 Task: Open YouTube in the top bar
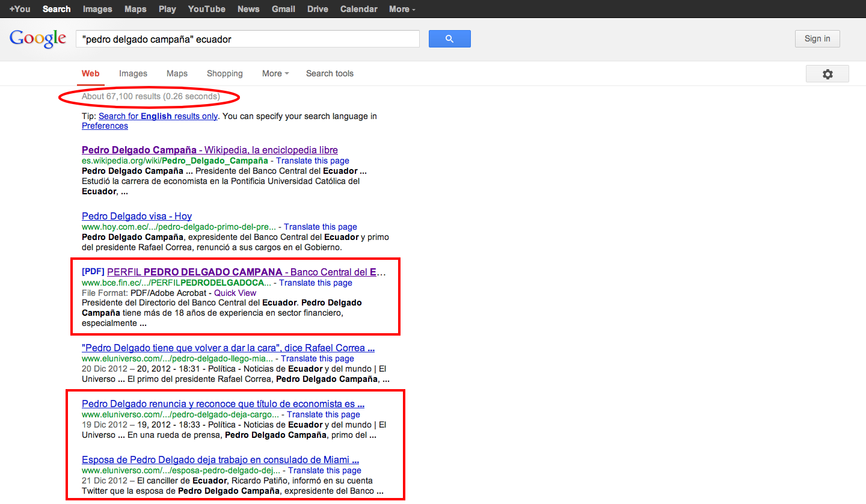pos(207,9)
